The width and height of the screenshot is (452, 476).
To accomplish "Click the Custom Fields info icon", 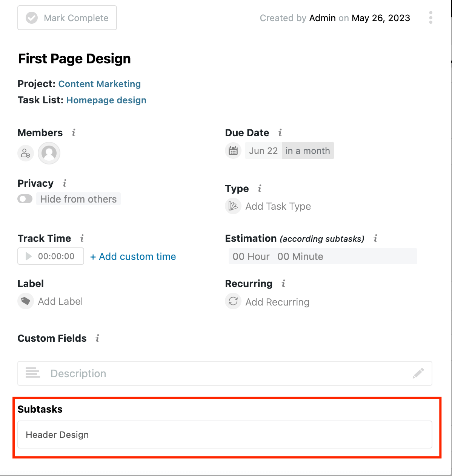I will pos(98,338).
